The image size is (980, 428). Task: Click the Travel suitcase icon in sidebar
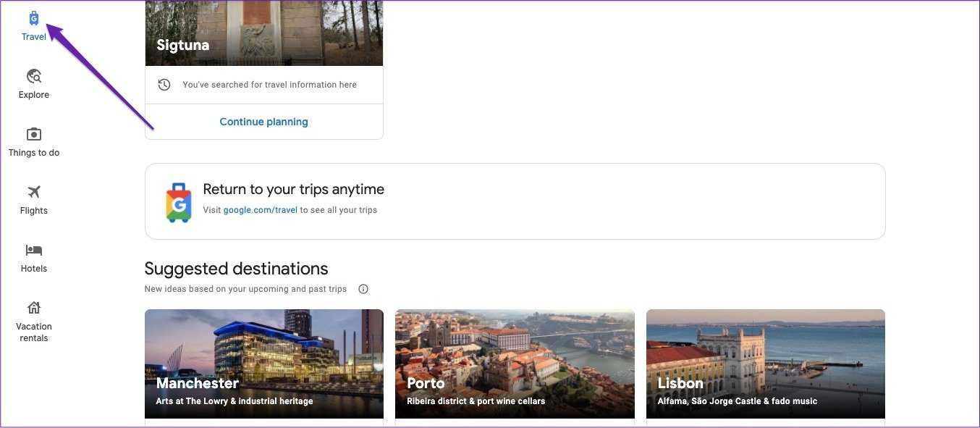coord(34,18)
